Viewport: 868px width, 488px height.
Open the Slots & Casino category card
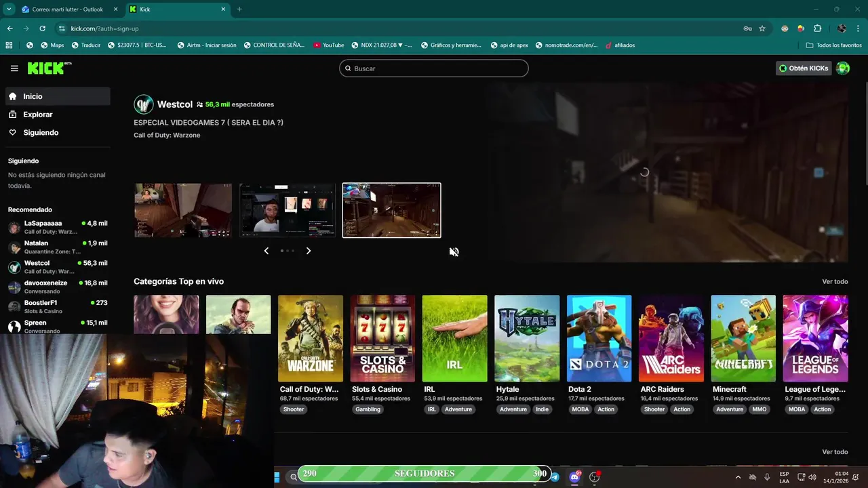[x=382, y=338]
